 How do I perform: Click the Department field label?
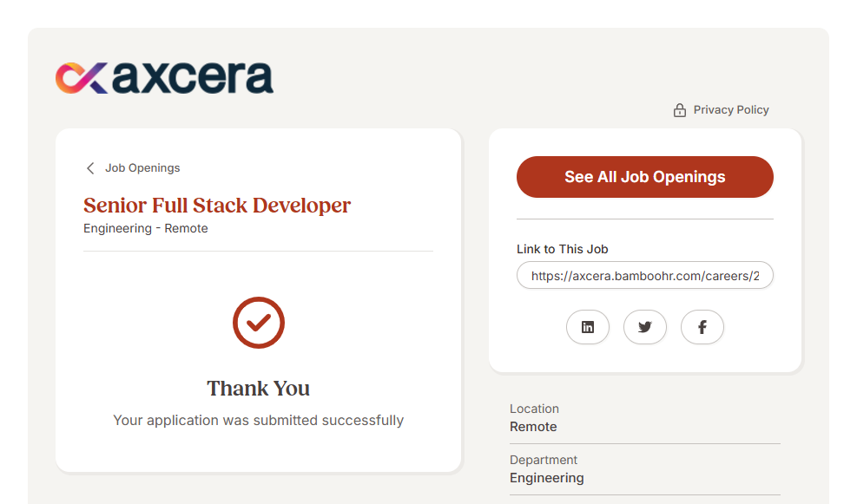[544, 460]
